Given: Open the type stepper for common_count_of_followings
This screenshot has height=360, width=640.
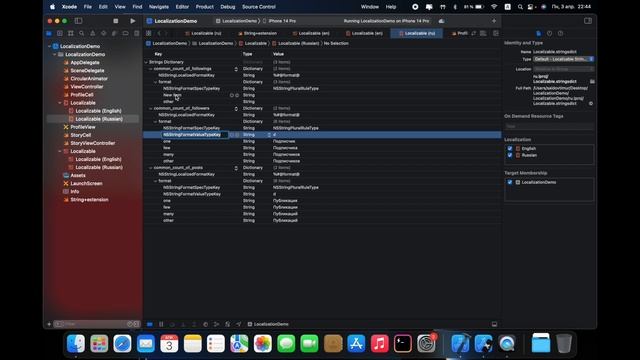Looking at the screenshot, I should tap(236, 69).
